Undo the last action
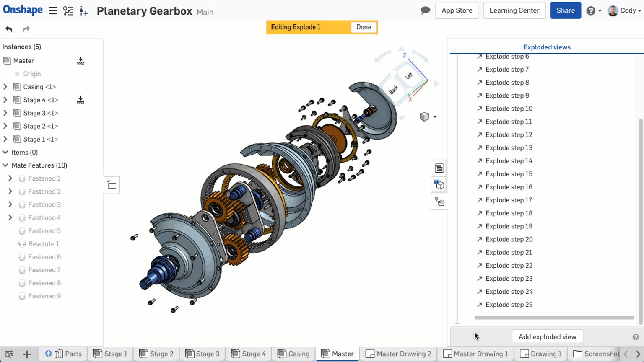The height and width of the screenshot is (362, 644). coord(8,28)
